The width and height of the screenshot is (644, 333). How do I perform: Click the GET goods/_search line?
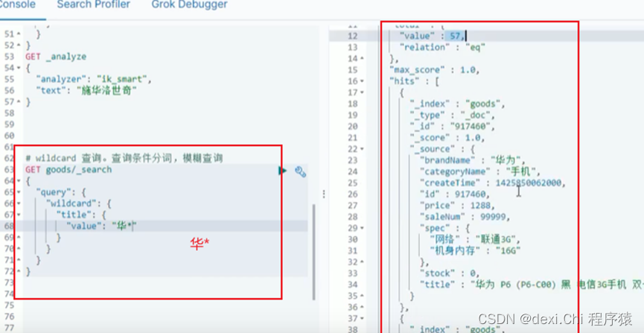68,169
